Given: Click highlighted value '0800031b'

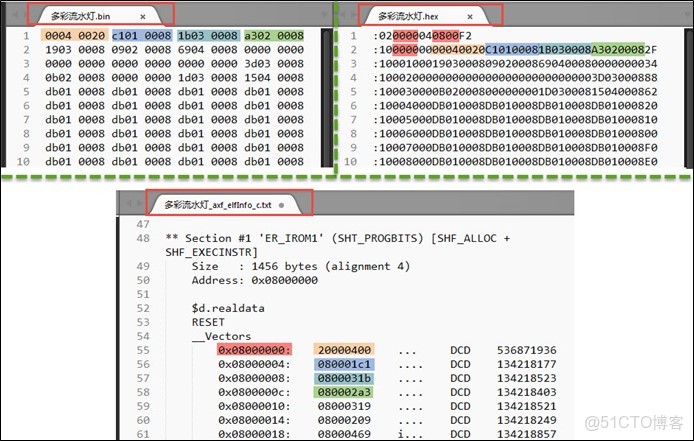Looking at the screenshot, I should pyautogui.click(x=344, y=378).
